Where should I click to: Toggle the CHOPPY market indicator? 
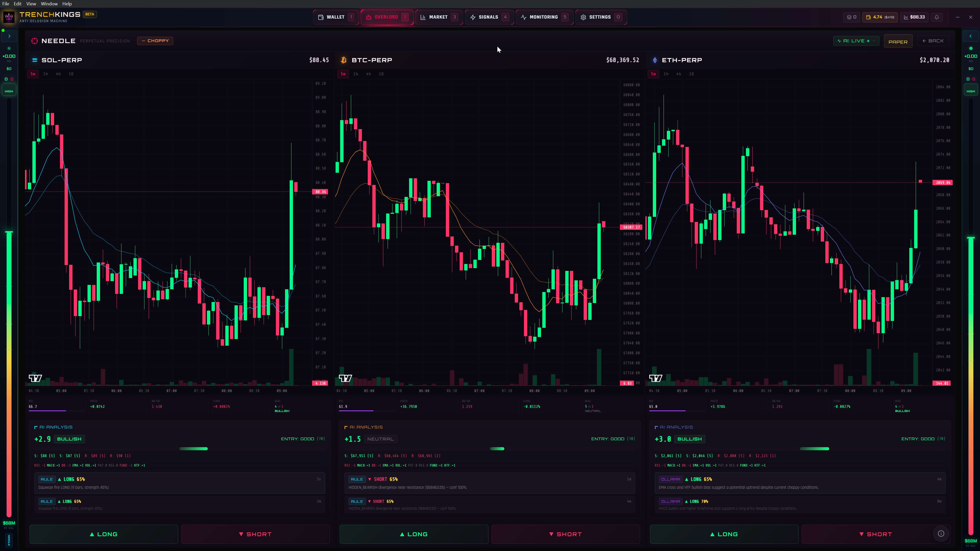tap(155, 41)
